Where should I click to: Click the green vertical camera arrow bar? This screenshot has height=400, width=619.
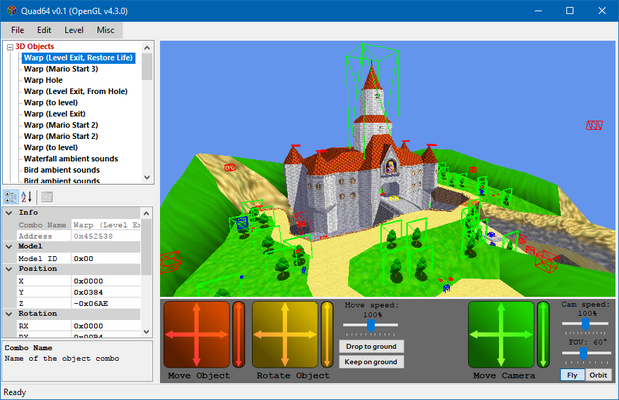(543, 334)
